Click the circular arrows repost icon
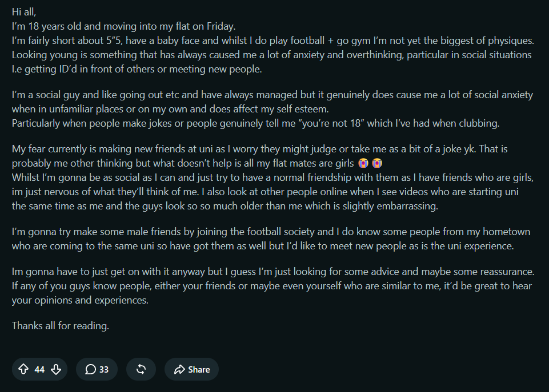Screen dimensions: 549x392 pyautogui.click(x=141, y=369)
